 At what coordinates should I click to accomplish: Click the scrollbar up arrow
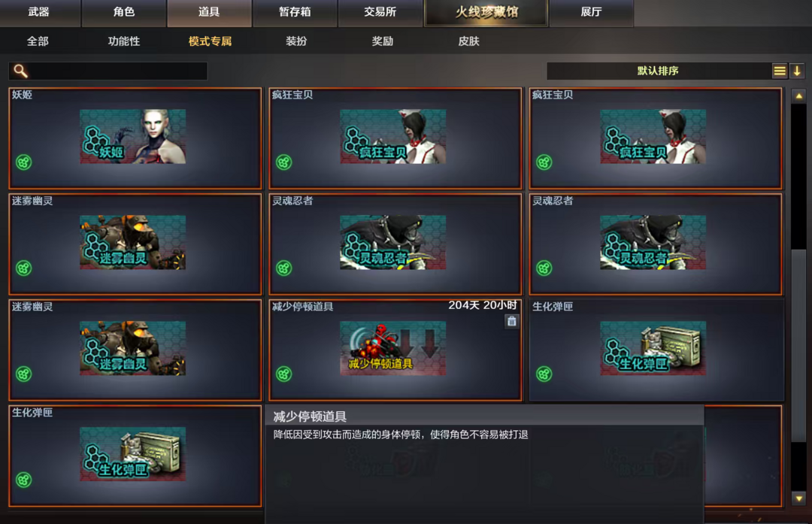tap(798, 95)
